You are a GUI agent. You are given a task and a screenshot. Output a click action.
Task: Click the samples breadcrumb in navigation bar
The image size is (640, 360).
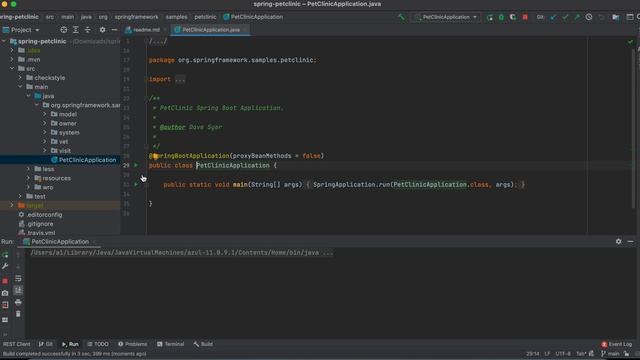(176, 17)
